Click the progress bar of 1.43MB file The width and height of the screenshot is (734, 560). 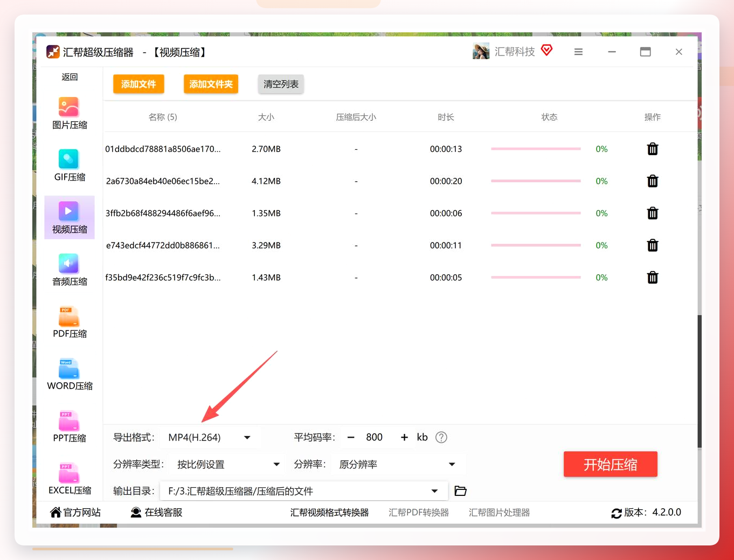[x=536, y=278]
